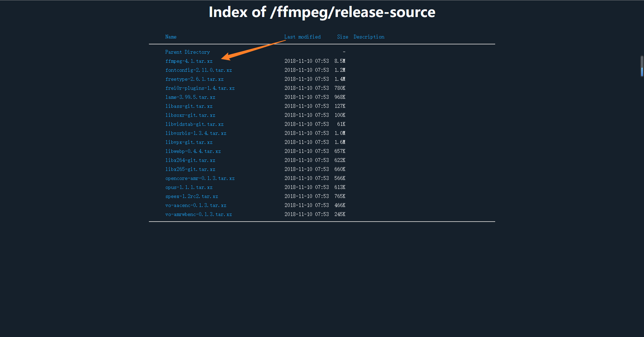Download libsoxr-git.tar.xz
The image size is (644, 337).
[190, 115]
